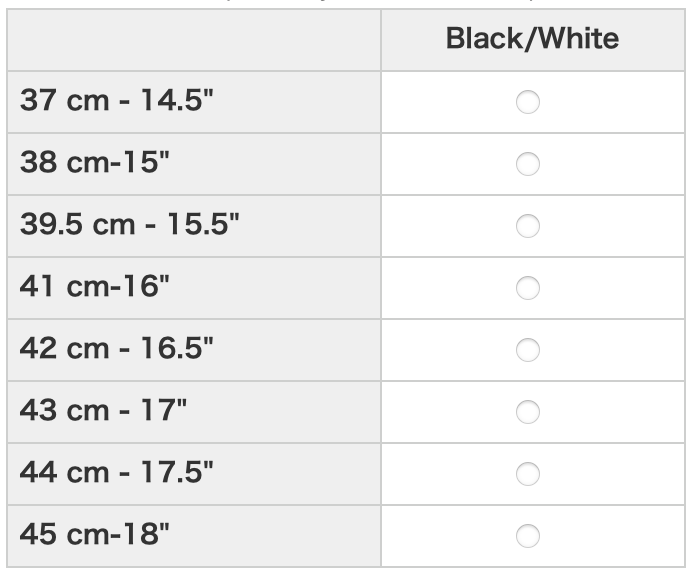This screenshot has height=574, width=692.
Task: Click the 43 cm - 17" size label
Action: tap(103, 411)
